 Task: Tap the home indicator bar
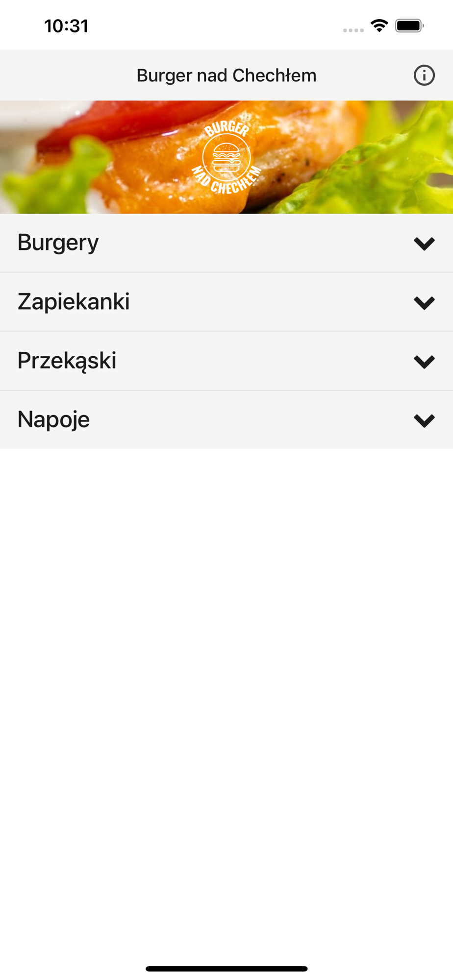[226, 969]
